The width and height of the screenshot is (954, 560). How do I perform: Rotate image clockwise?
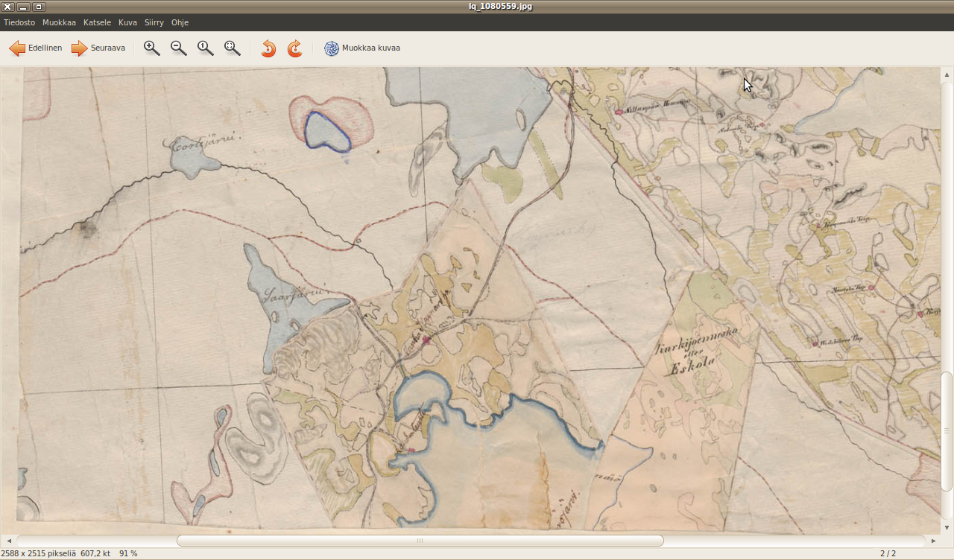click(295, 48)
